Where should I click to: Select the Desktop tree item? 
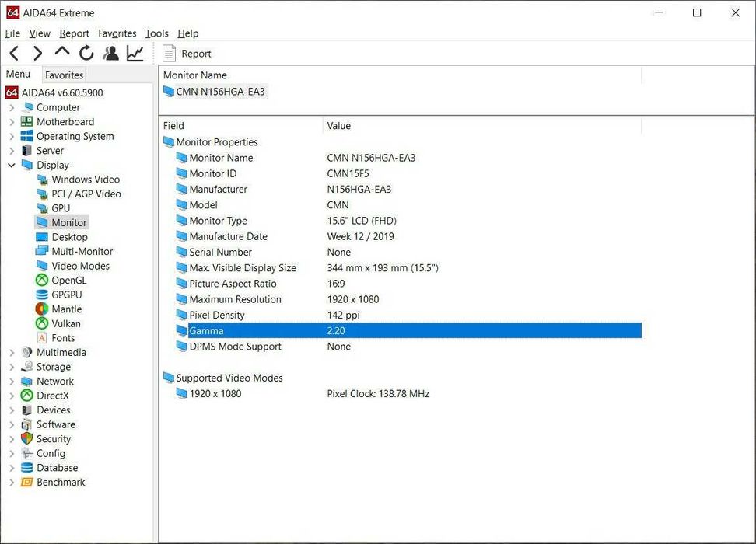[62, 237]
